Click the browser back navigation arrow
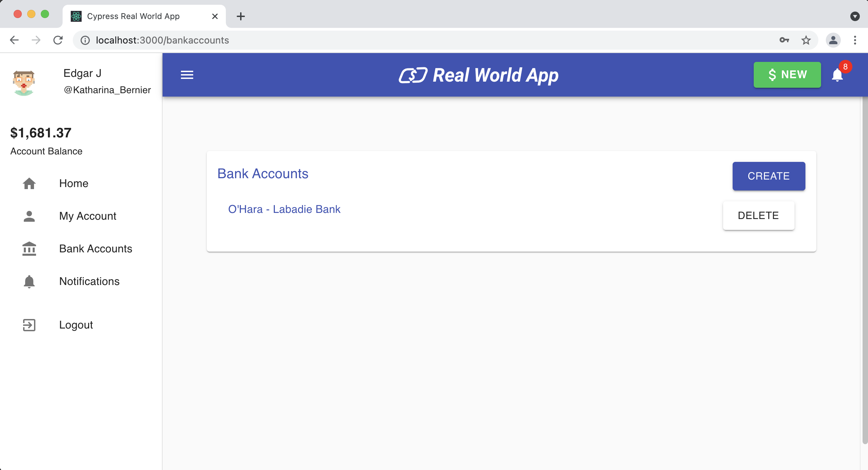 tap(15, 40)
